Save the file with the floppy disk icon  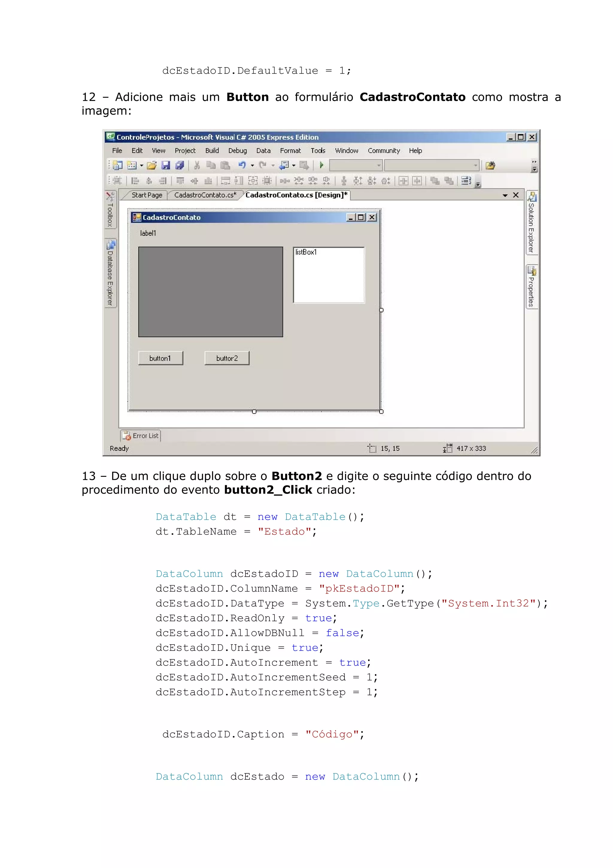(x=166, y=165)
